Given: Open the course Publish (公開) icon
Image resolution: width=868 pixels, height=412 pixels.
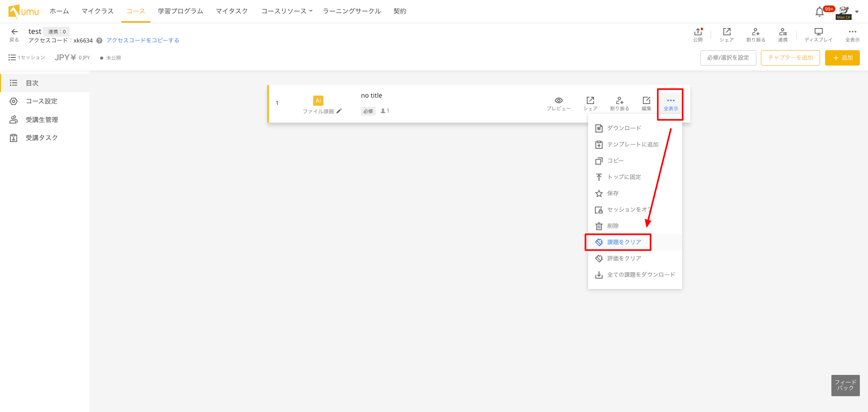Looking at the screenshot, I should (x=698, y=32).
